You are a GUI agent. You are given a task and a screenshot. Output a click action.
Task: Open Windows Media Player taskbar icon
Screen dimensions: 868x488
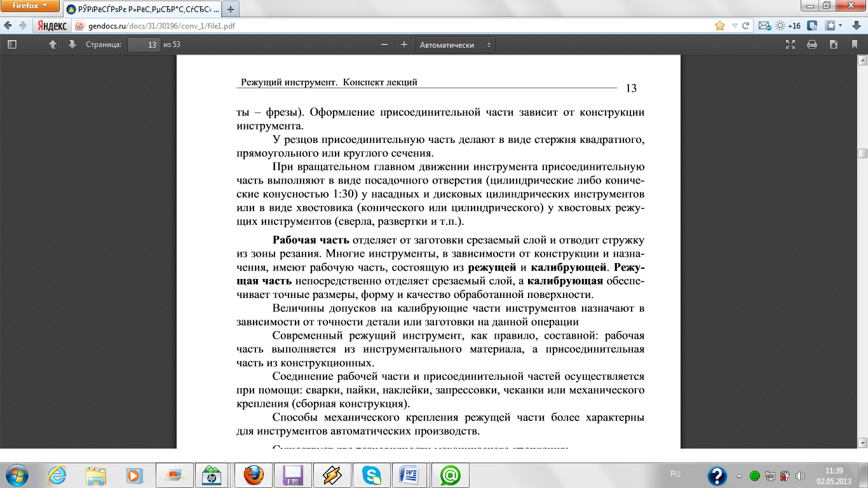point(134,475)
